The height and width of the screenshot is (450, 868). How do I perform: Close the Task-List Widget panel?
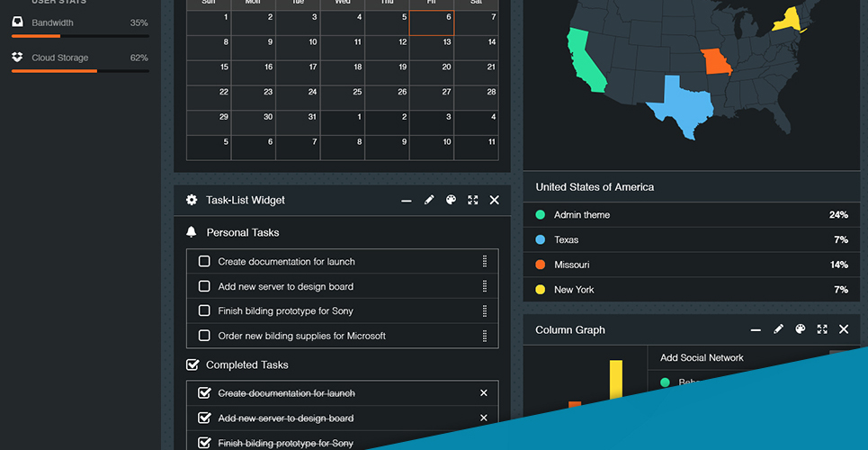point(495,200)
